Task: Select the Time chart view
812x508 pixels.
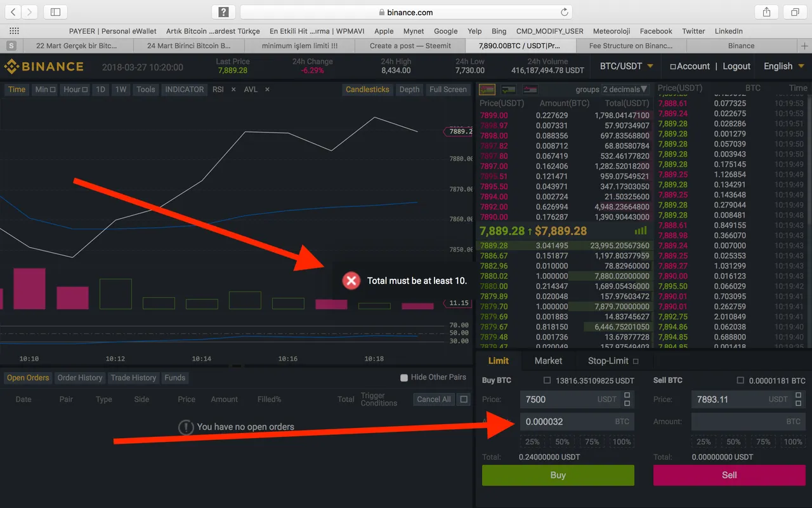Action: pyautogui.click(x=17, y=90)
